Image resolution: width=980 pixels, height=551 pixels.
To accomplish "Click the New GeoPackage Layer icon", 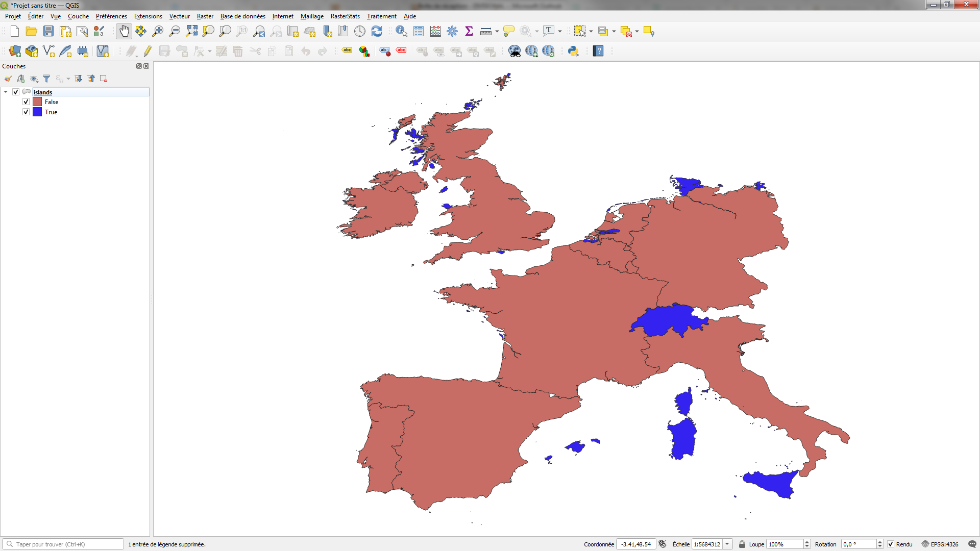I will point(32,51).
